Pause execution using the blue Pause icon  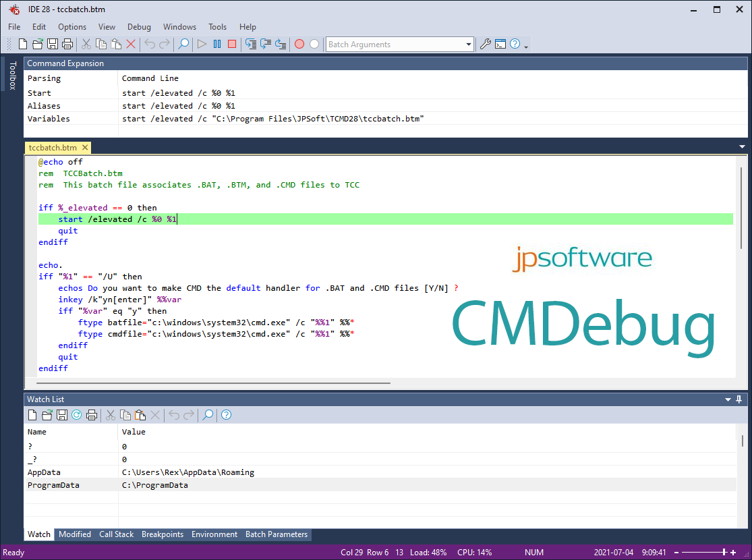216,43
